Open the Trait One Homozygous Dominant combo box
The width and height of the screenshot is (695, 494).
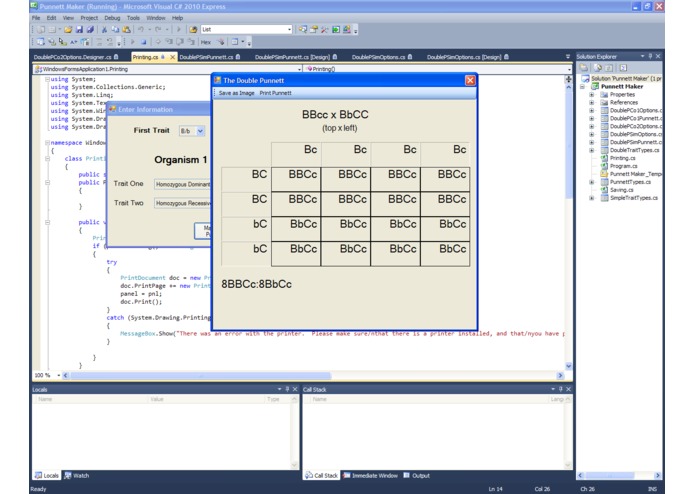pos(182,184)
